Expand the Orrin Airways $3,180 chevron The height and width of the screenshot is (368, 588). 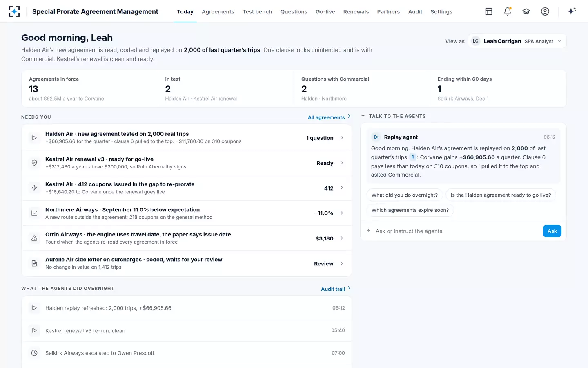tap(342, 238)
